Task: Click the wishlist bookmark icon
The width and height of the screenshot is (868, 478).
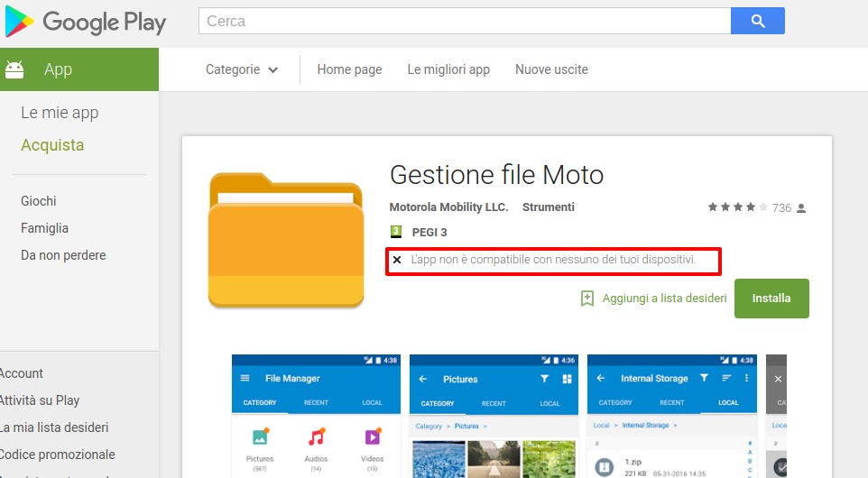Action: pyautogui.click(x=586, y=299)
